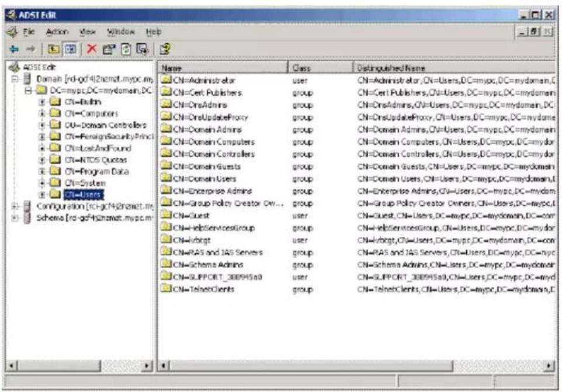This screenshot has width=562, height=392.
Task: Click folder icon of CN=Domain Admins row
Action: (166, 129)
